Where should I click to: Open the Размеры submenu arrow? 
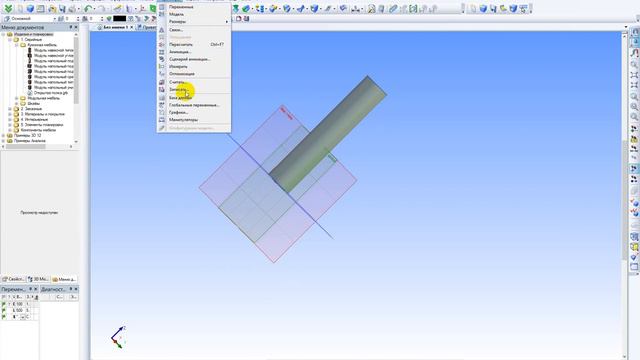pos(227,22)
